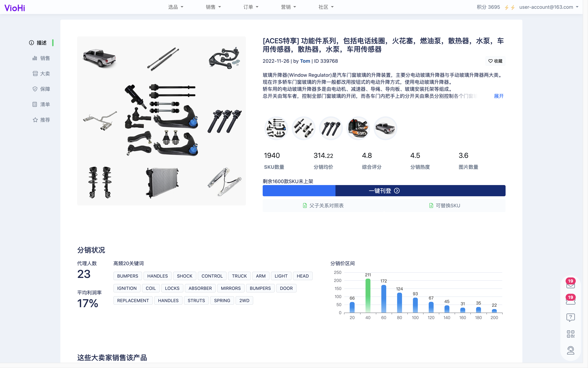Go to the 大卖 sidebar section
Screen dimensions: 588x368
pos(41,73)
